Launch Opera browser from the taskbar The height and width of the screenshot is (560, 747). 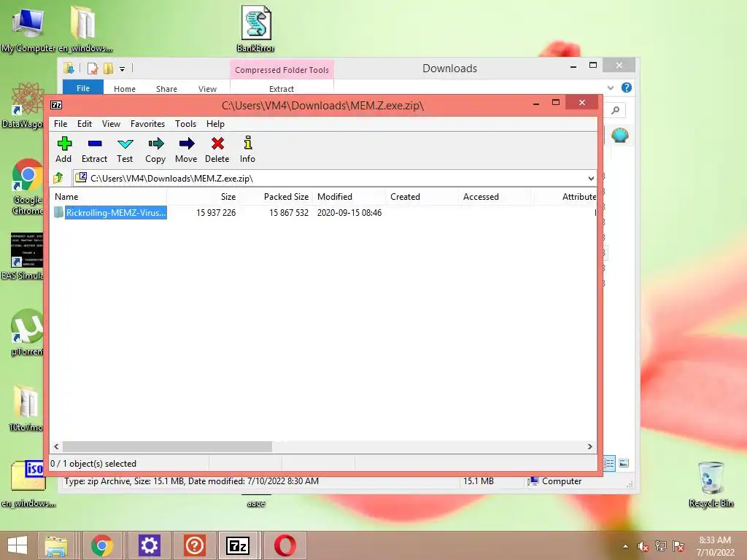pos(285,545)
